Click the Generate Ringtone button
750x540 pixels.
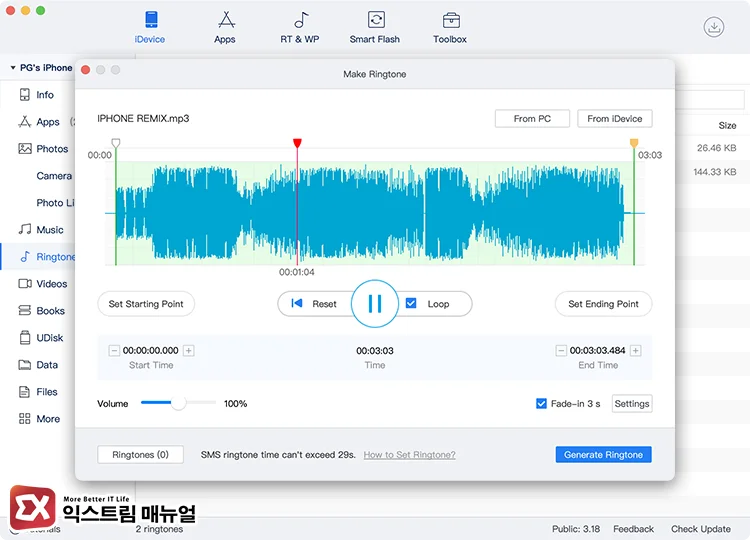coord(603,455)
